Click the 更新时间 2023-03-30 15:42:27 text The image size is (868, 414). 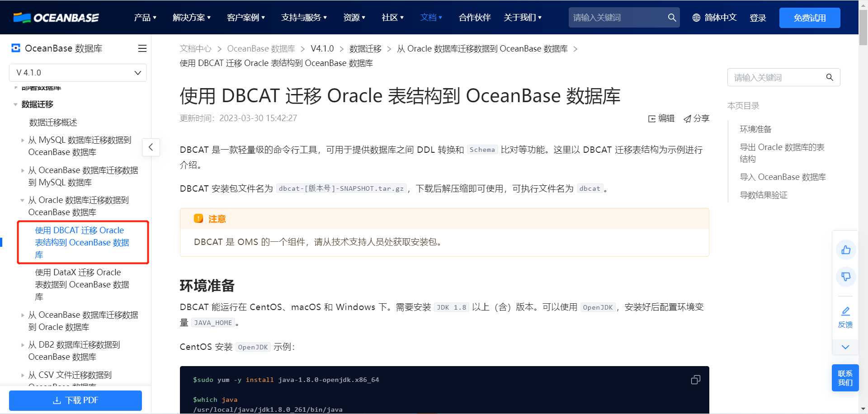[x=239, y=118]
